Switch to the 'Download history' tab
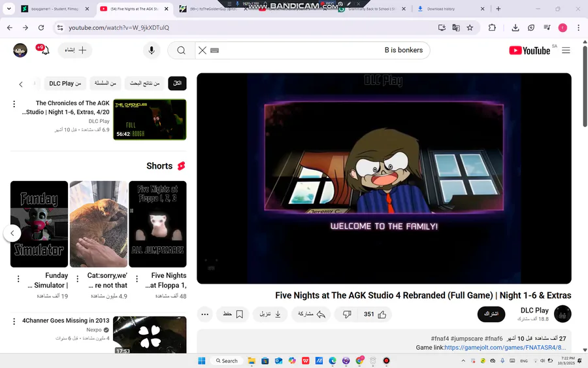The height and width of the screenshot is (368, 588). pos(450,8)
